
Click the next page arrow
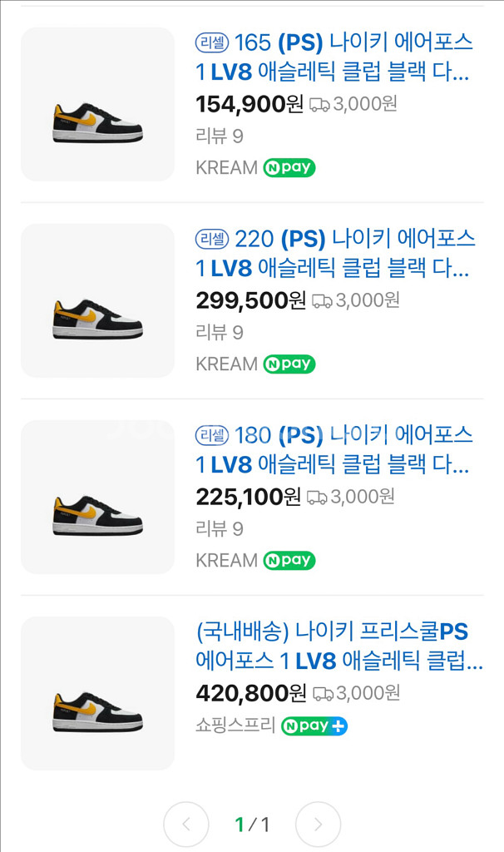[318, 824]
